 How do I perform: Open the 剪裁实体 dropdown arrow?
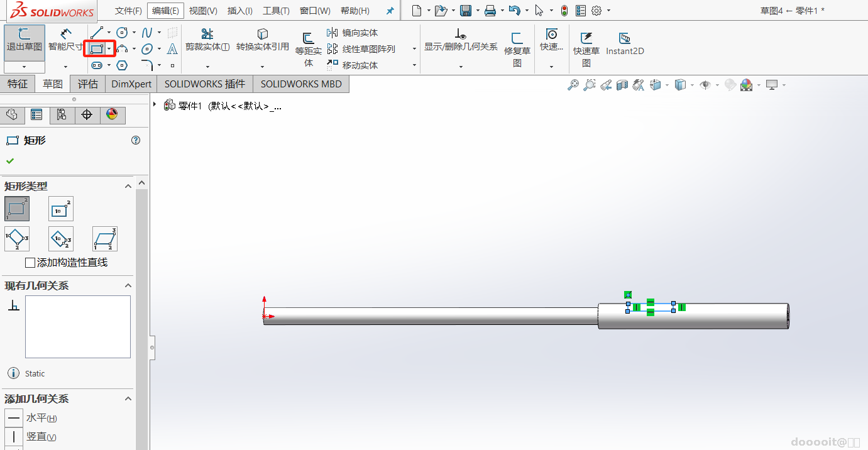click(x=207, y=66)
